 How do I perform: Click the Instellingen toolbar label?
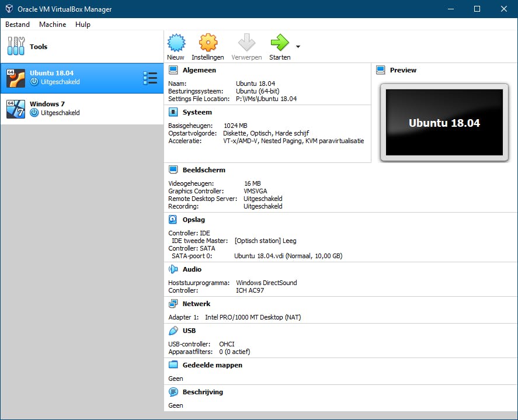[208, 57]
